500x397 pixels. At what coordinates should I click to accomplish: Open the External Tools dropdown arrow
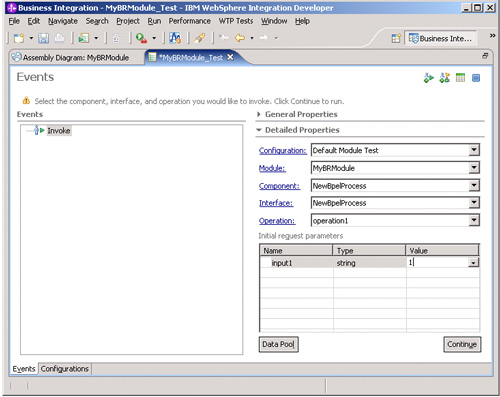[x=154, y=38]
